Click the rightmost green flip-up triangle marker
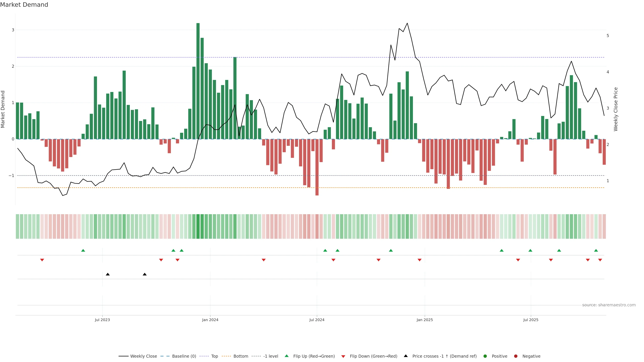The height and width of the screenshot is (362, 644). (596, 251)
